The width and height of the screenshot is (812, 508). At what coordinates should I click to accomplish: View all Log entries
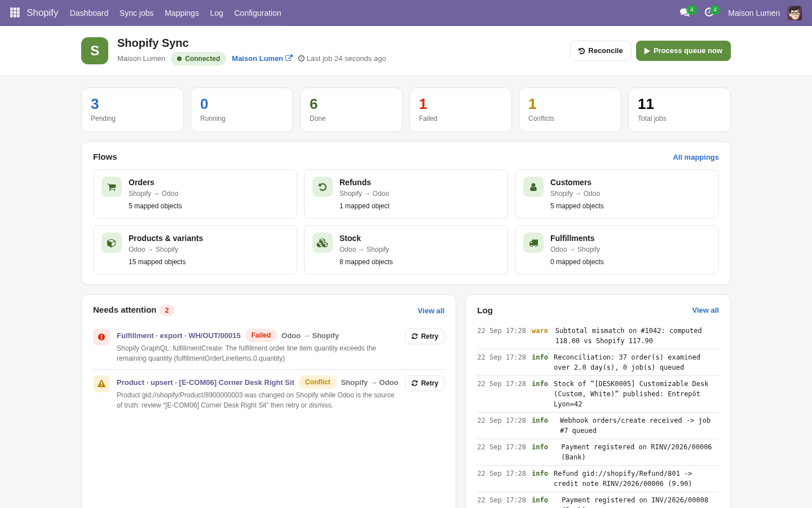tap(705, 310)
